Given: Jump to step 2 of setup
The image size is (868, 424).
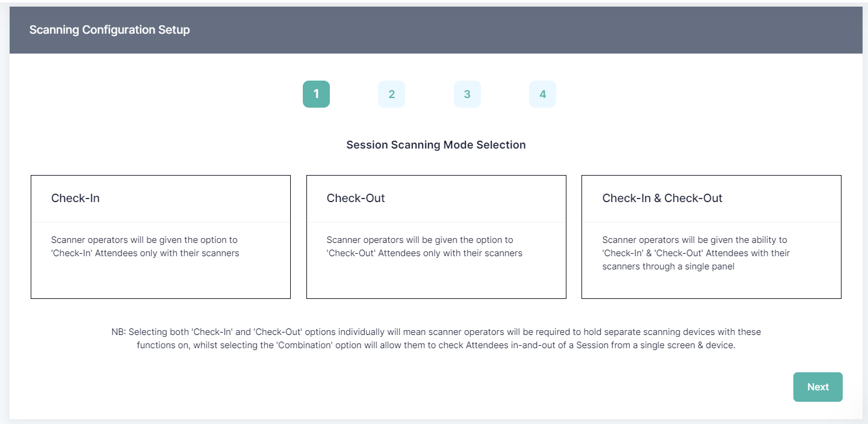Looking at the screenshot, I should [x=391, y=94].
